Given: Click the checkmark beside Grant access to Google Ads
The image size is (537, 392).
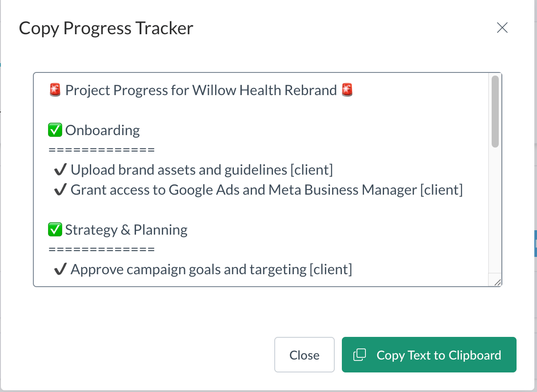Looking at the screenshot, I should pyautogui.click(x=60, y=189).
